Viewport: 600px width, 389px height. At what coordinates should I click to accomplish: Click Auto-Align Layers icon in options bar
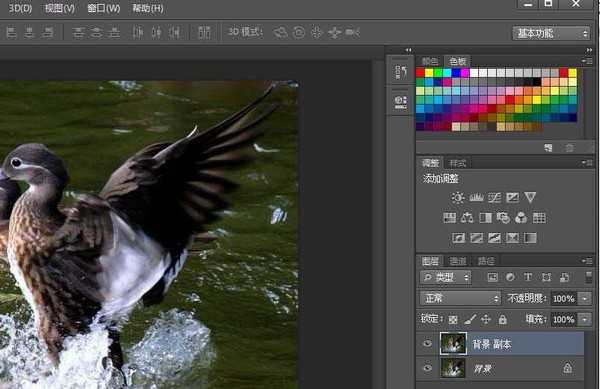[204, 33]
